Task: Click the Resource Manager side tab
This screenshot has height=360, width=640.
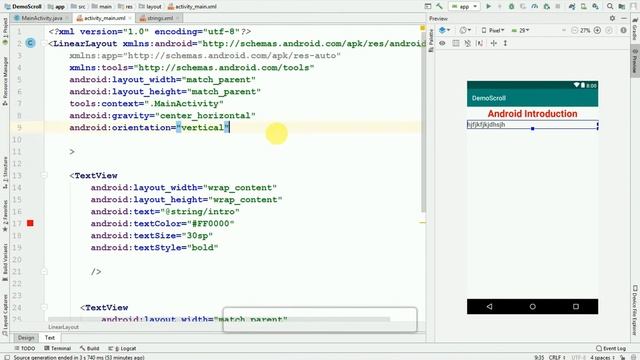Action: point(5,82)
